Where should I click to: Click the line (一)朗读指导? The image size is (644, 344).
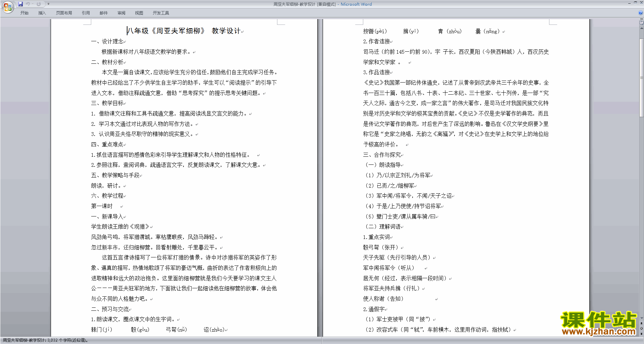(382, 165)
